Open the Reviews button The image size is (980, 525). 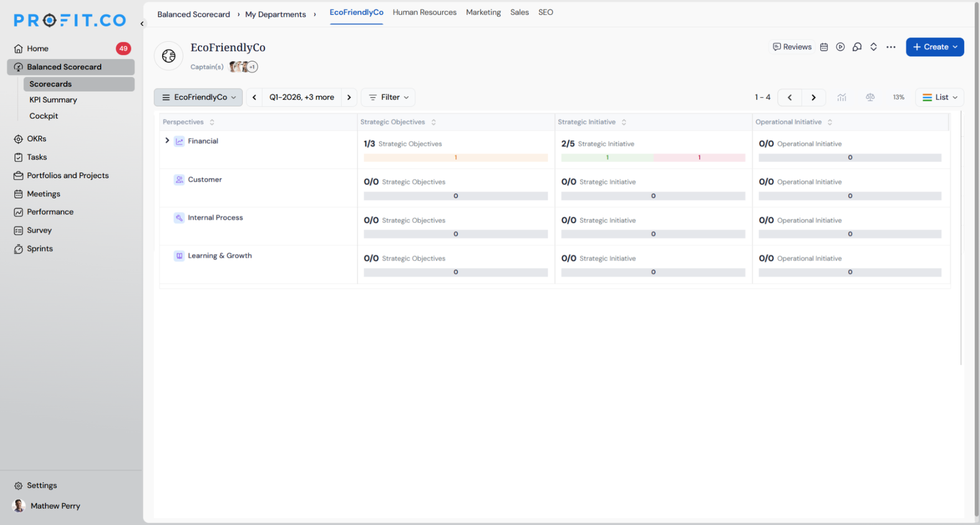792,47
